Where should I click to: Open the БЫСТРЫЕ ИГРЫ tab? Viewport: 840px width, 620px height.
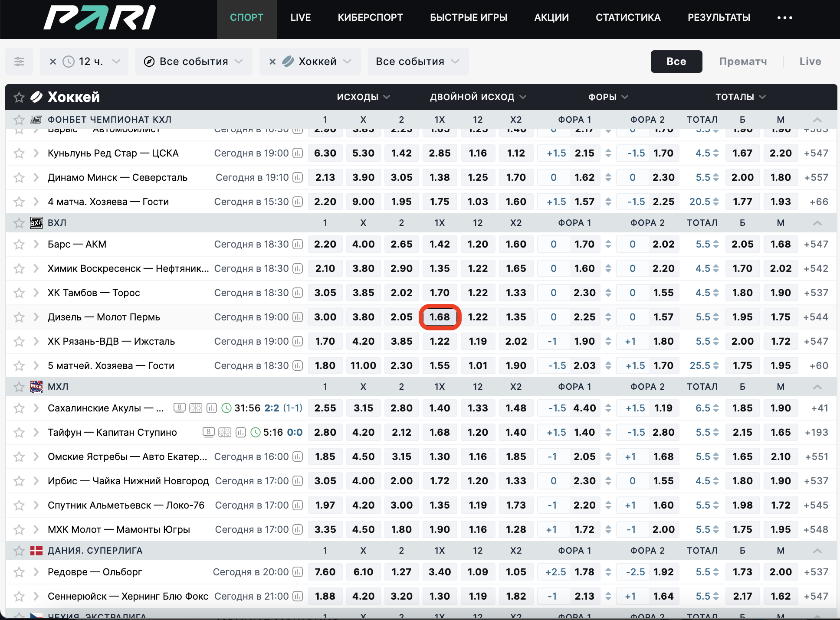[x=469, y=18]
